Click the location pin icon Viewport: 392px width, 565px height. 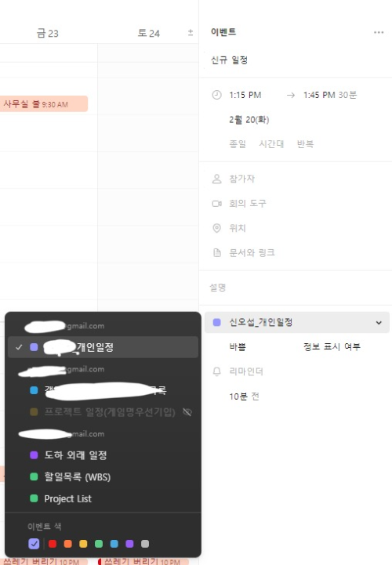pyautogui.click(x=216, y=228)
